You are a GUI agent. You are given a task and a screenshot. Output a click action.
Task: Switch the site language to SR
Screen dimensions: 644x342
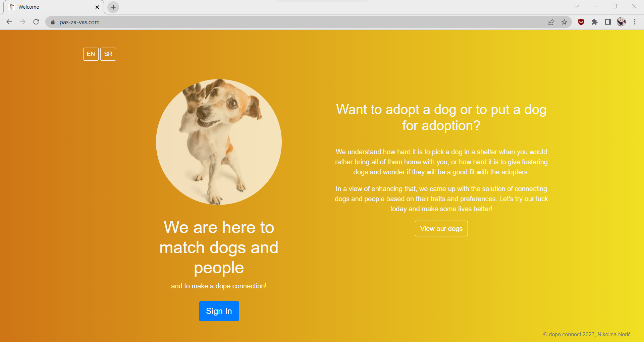(108, 54)
